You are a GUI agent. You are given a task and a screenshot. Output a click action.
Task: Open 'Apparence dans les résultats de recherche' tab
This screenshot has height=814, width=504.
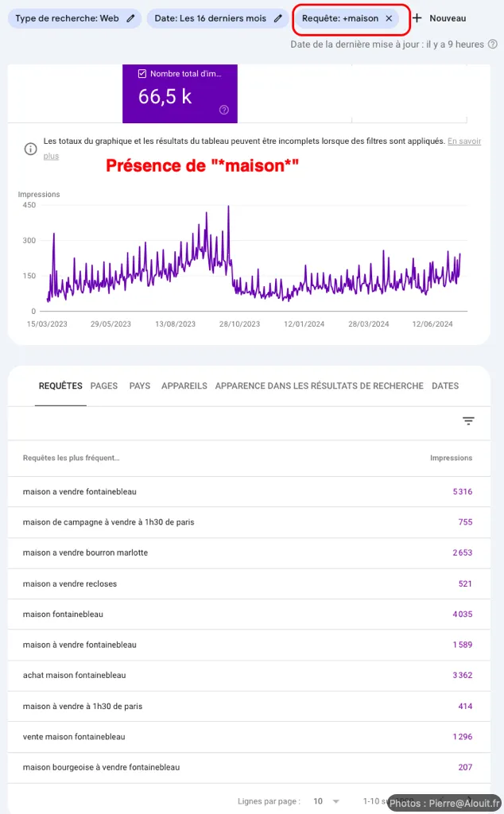[319, 386]
